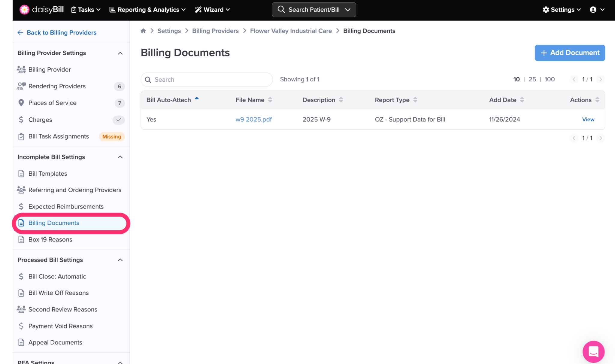The image size is (615, 364).
Task: Collapse the Incomplete Bill Settings section
Action: click(120, 157)
